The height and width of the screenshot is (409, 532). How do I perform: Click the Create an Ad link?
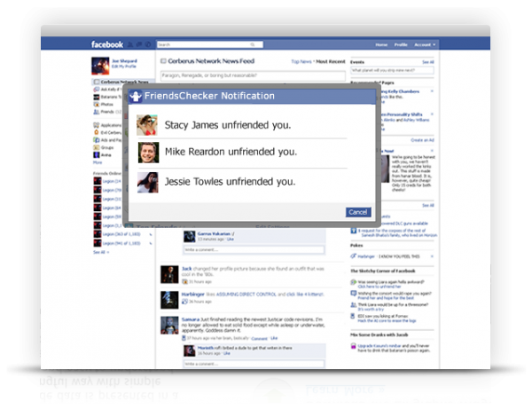(x=422, y=140)
